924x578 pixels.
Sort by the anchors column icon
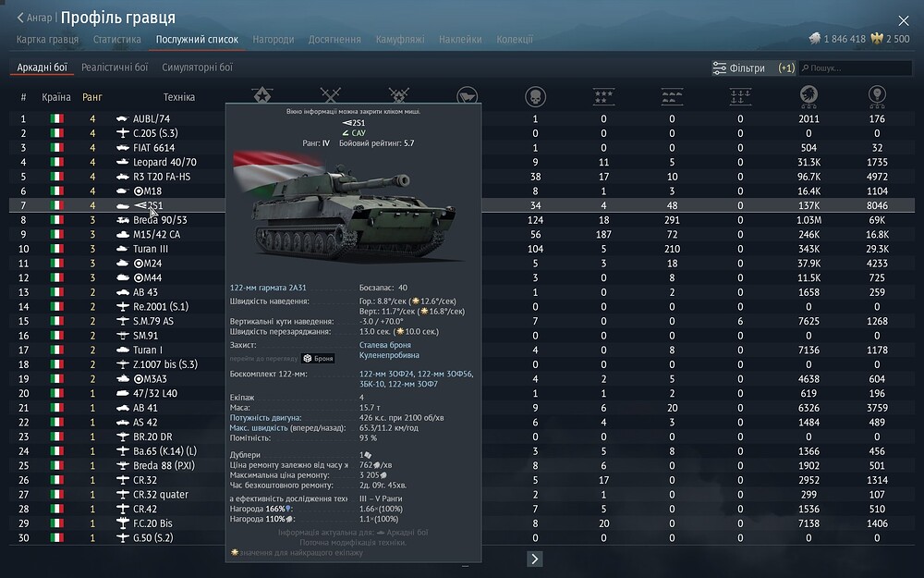pyautogui.click(x=740, y=97)
